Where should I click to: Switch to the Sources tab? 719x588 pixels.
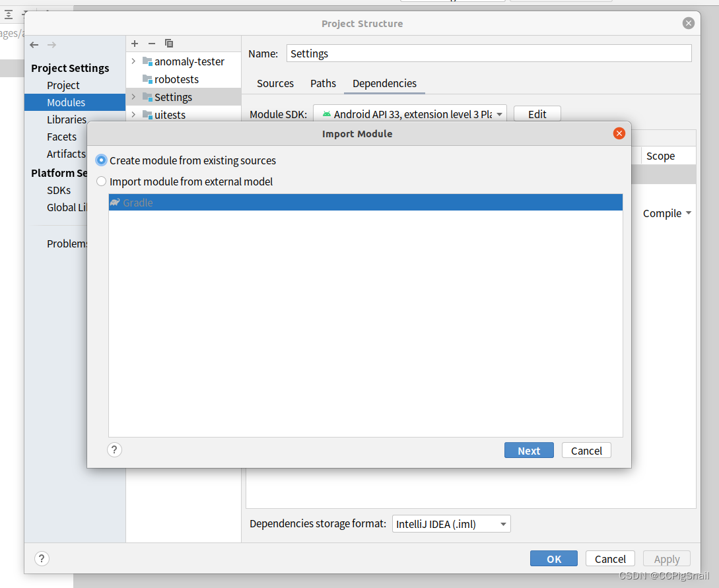275,83
